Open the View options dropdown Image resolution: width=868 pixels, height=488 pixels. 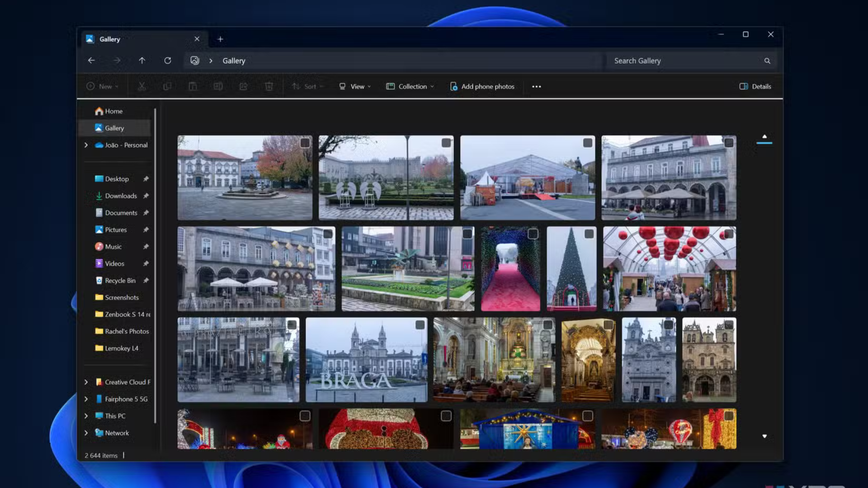355,86
